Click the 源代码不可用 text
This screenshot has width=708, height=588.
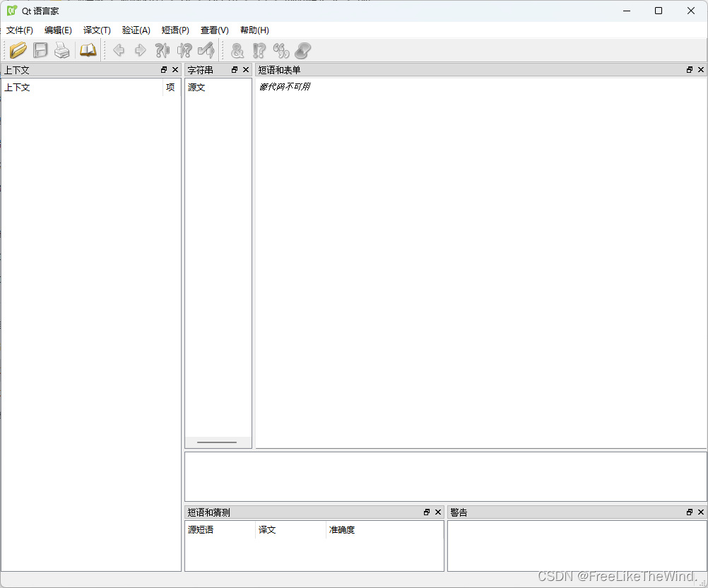[x=285, y=87]
